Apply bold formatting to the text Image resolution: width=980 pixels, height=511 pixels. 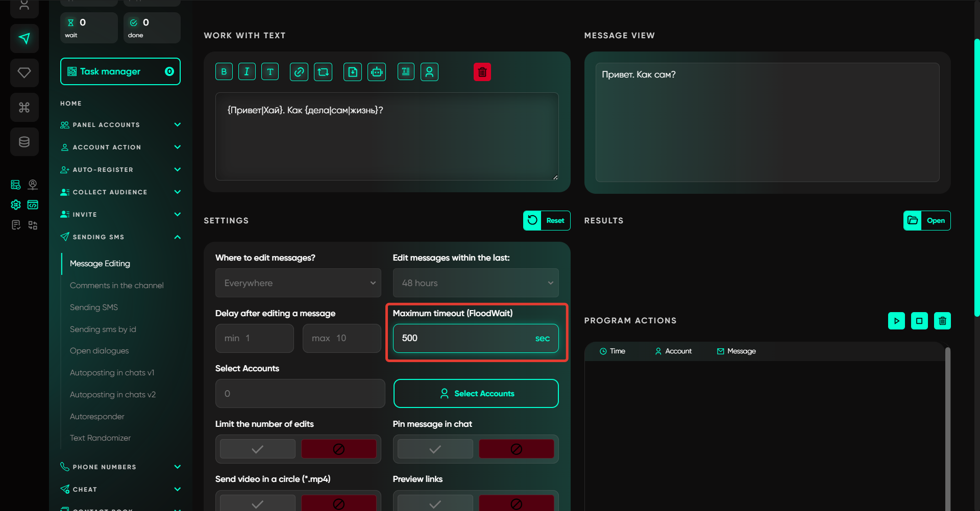click(224, 72)
